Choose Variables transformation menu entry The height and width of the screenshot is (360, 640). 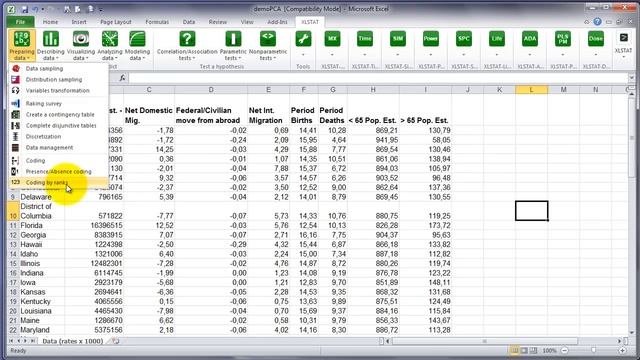[x=58, y=91]
